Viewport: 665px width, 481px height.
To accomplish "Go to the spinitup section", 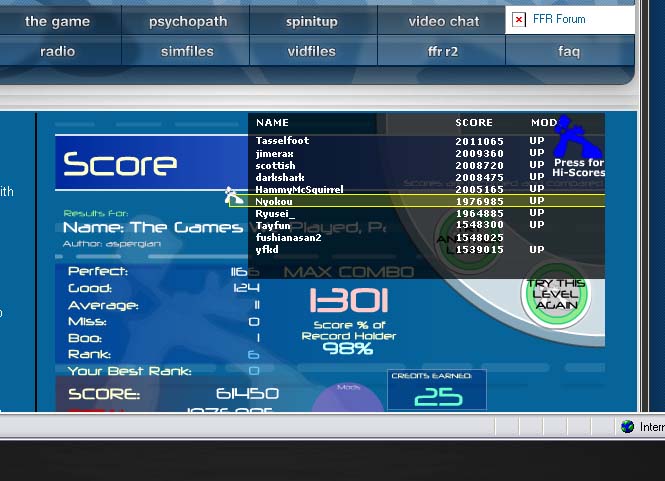I will point(312,21).
